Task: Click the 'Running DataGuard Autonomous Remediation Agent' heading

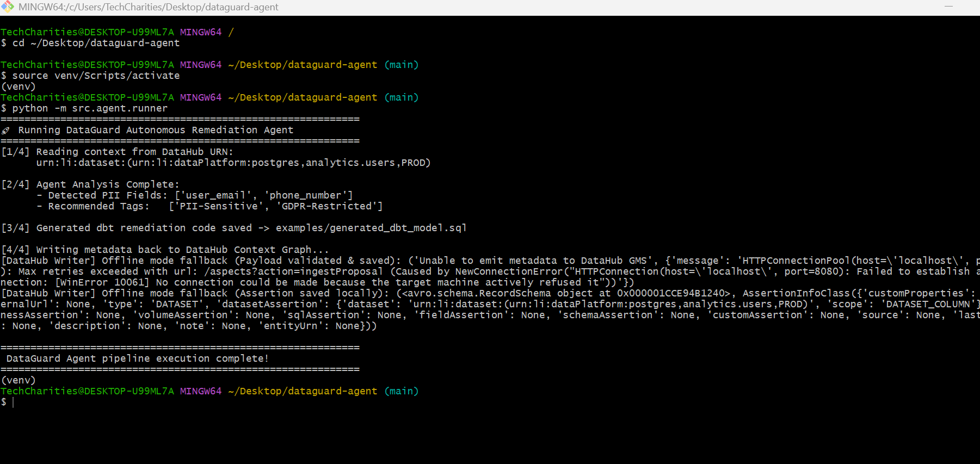Action: (x=156, y=130)
